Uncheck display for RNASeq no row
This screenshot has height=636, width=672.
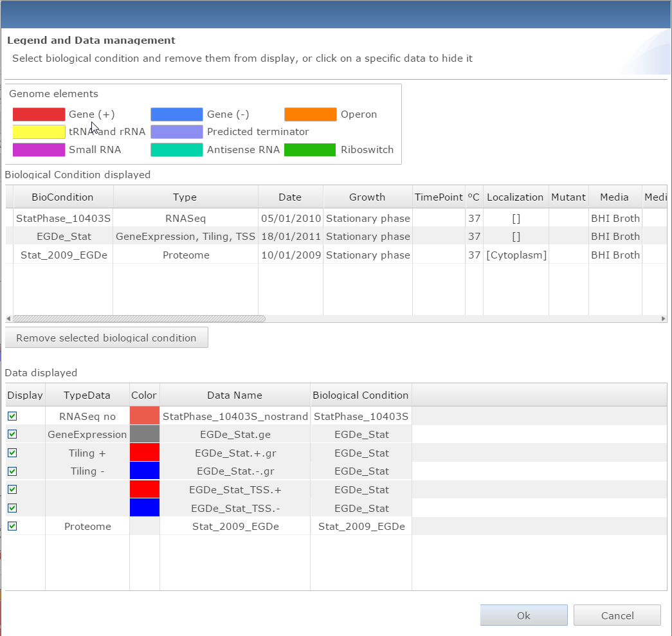[12, 416]
